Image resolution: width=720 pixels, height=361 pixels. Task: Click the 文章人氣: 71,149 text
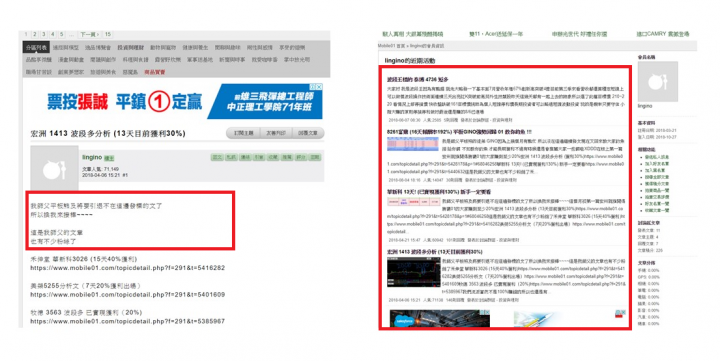click(x=101, y=169)
